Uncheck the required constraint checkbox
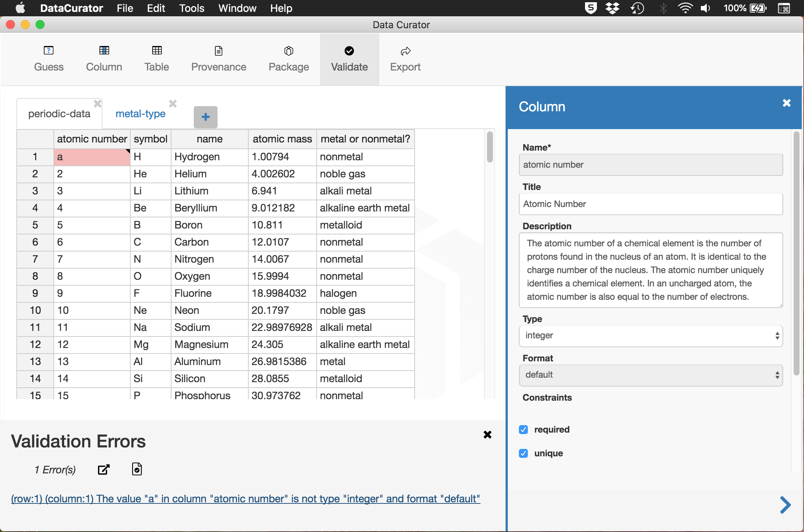 [523, 430]
